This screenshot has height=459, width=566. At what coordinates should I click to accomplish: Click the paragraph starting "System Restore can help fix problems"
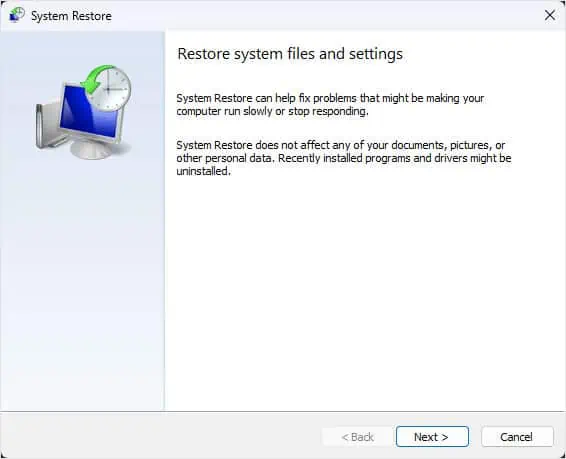click(x=330, y=105)
